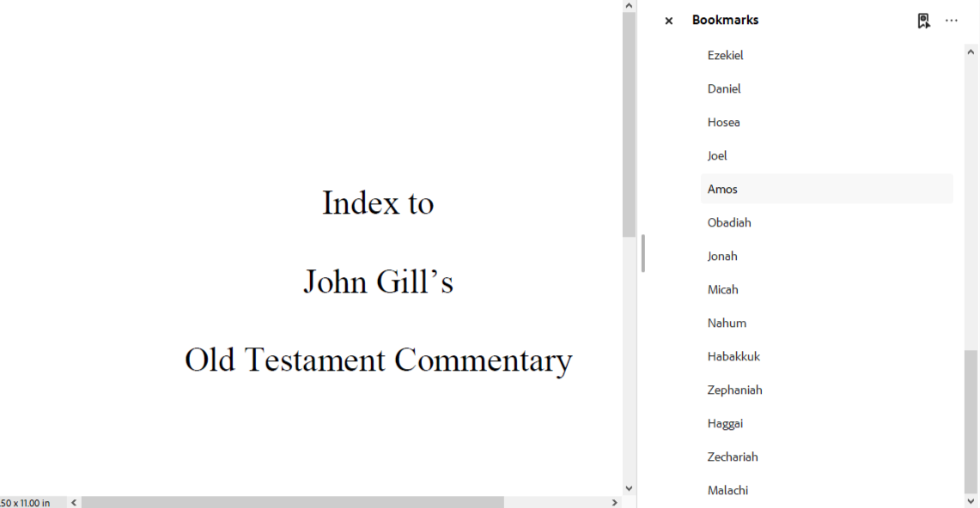Click the document vertical scrollbar thumb
This screenshot has width=980, height=508.
(629, 124)
